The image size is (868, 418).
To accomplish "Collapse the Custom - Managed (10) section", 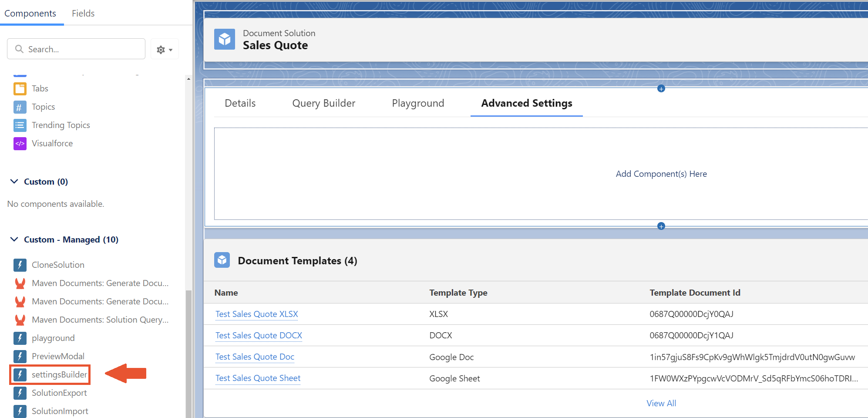I will (x=14, y=239).
